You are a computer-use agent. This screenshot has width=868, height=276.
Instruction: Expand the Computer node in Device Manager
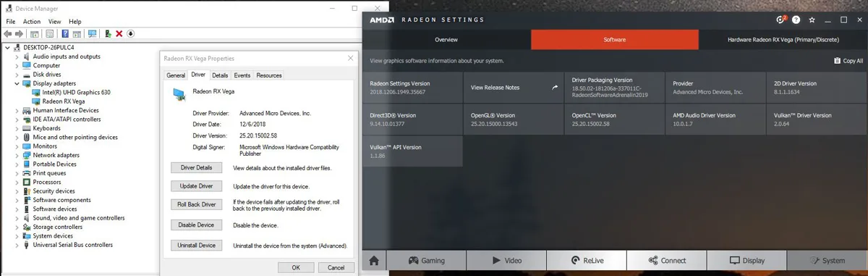tap(17, 65)
